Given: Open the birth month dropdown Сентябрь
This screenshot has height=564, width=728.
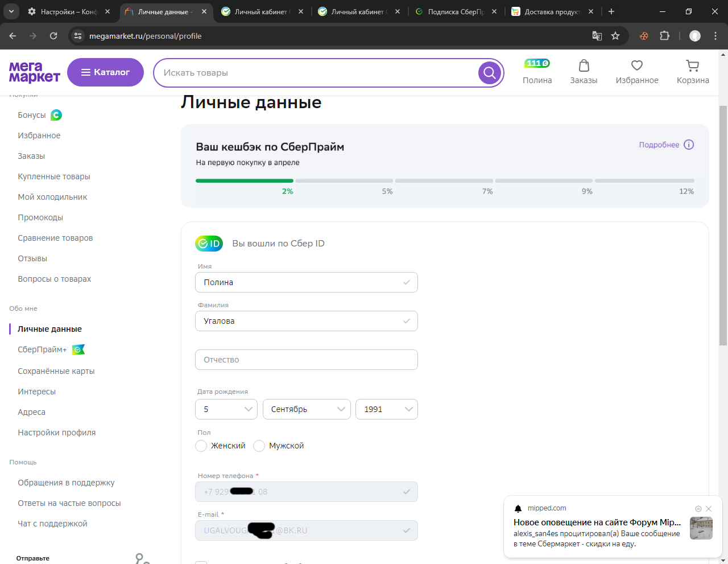Looking at the screenshot, I should [307, 409].
